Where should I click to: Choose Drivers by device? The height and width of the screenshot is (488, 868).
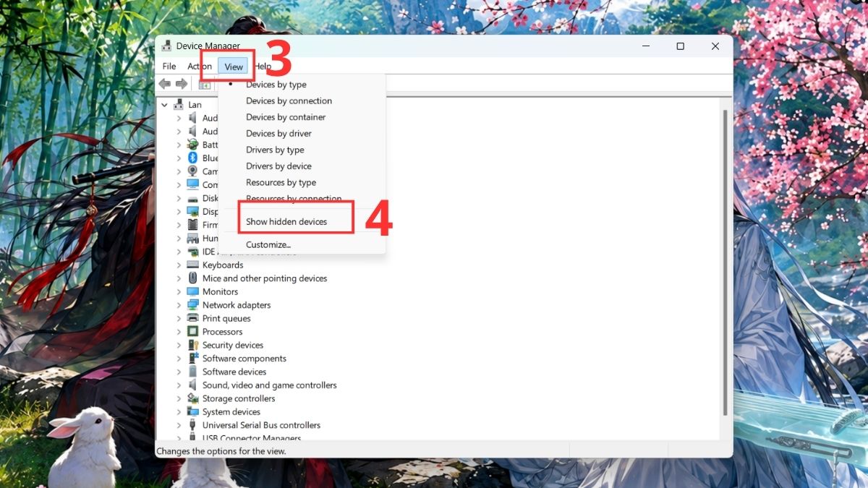(x=278, y=166)
